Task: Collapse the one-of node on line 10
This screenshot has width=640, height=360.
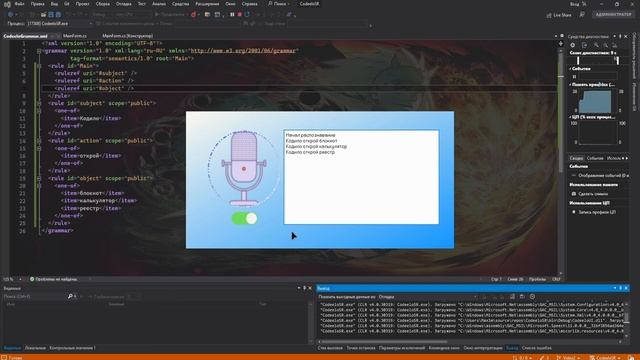Action: [x=39, y=111]
